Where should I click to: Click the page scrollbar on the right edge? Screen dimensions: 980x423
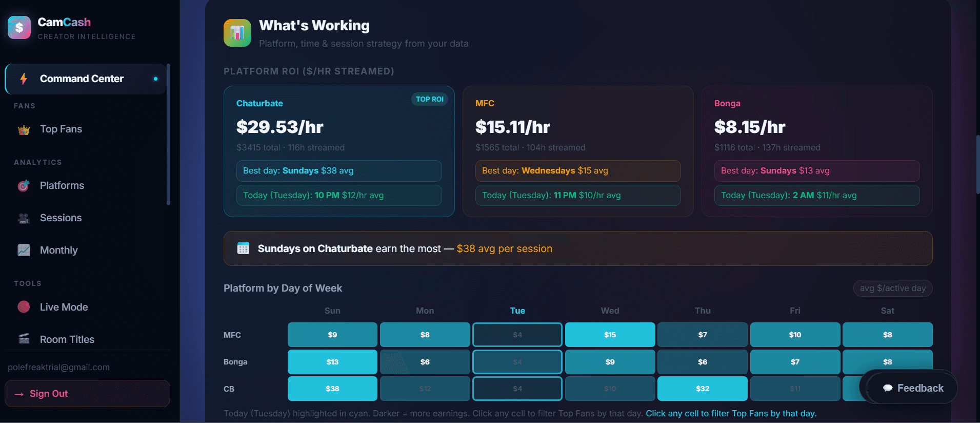point(978,164)
